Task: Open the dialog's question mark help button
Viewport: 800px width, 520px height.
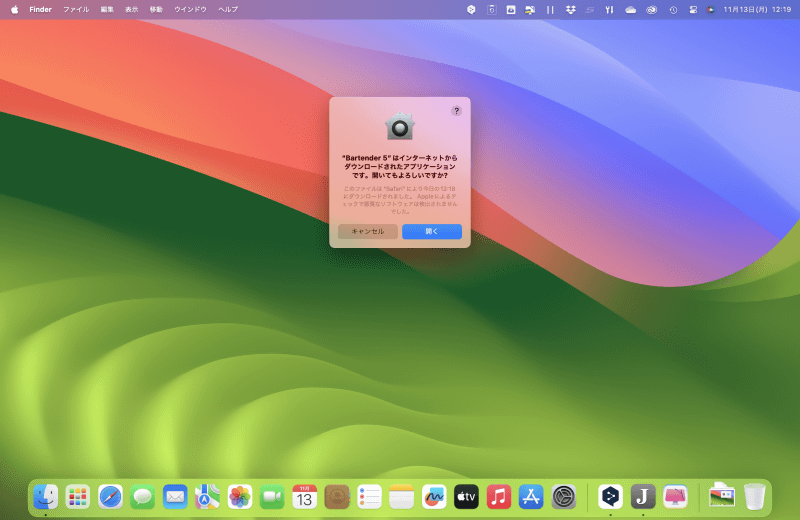Action: 456,111
